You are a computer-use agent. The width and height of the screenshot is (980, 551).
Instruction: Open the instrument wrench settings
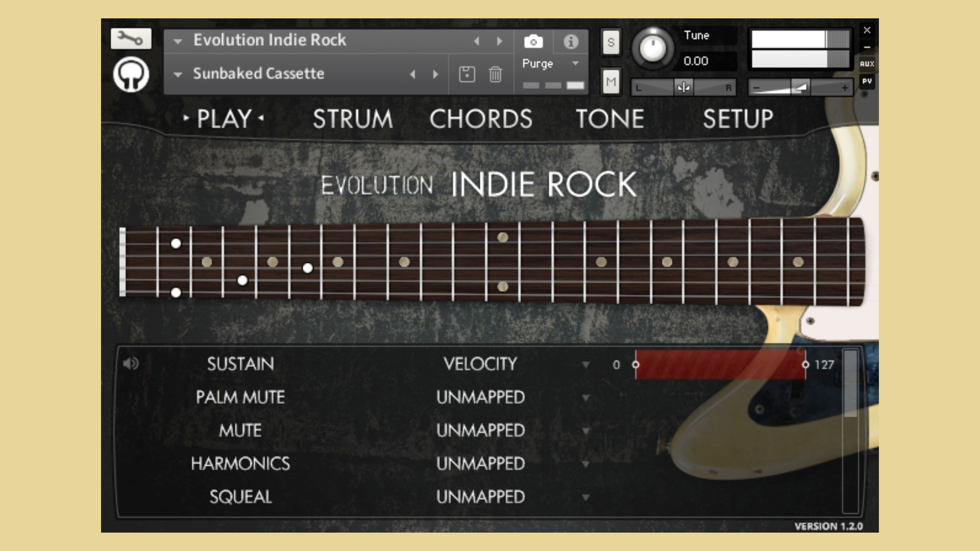131,38
